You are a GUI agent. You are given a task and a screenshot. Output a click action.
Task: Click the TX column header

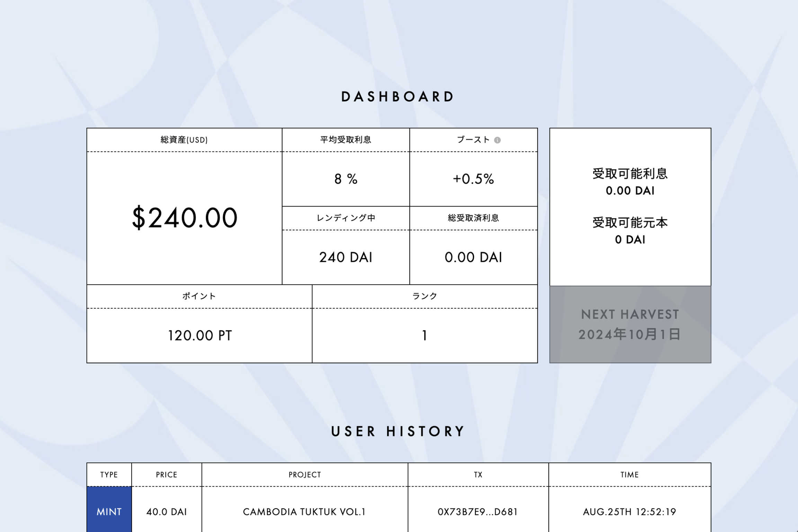(478, 475)
